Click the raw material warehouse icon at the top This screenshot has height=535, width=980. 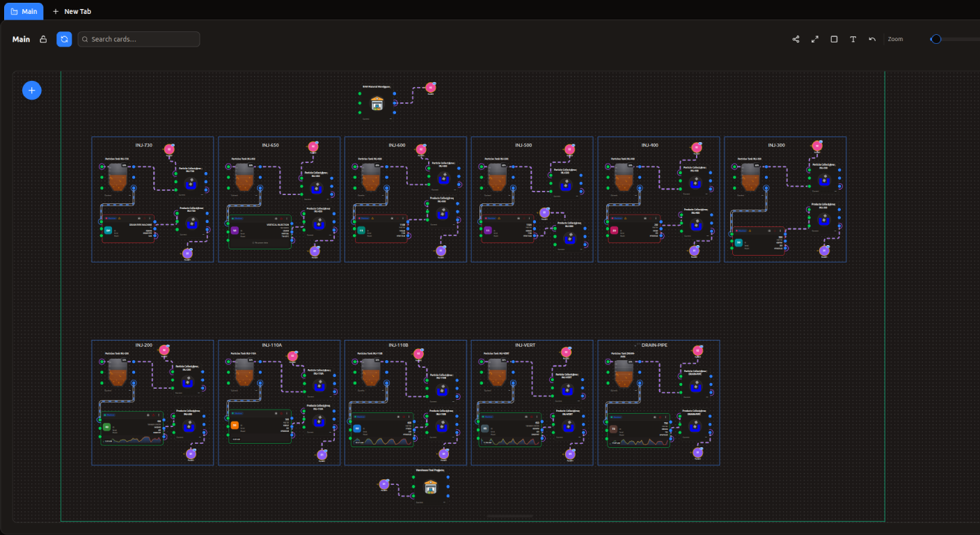pos(377,103)
